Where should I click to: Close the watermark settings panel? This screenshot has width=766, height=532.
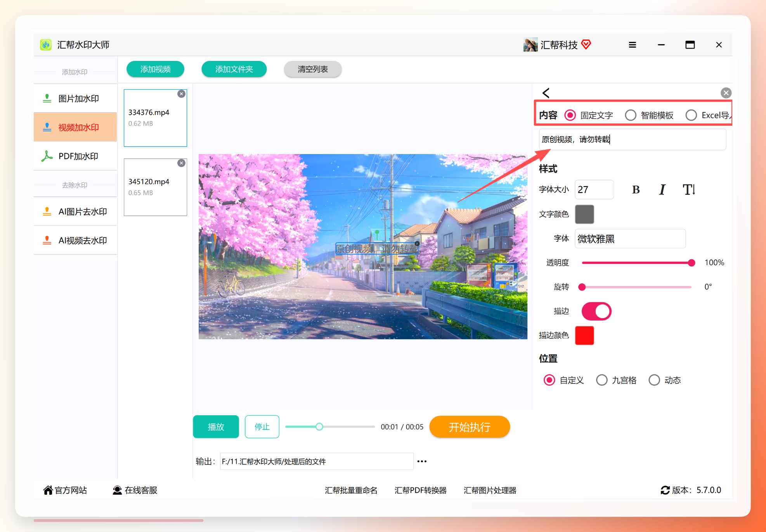pos(726,93)
